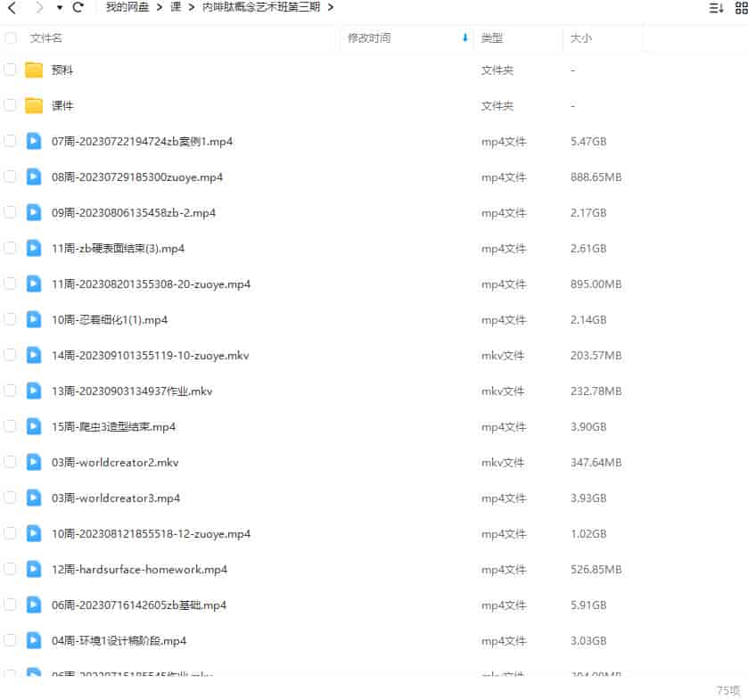Click the video icon next to 15周-爬虫3造型结束.mp4

tap(34, 426)
